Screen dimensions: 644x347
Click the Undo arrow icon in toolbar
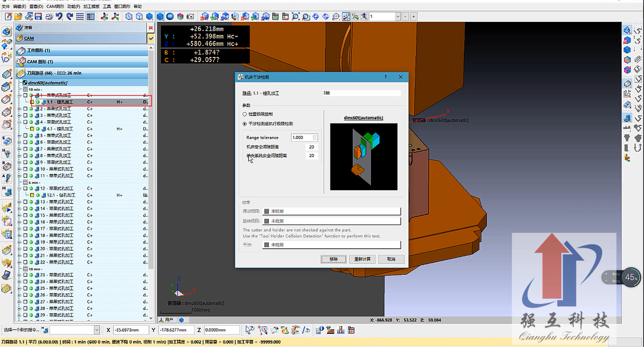point(59,16)
